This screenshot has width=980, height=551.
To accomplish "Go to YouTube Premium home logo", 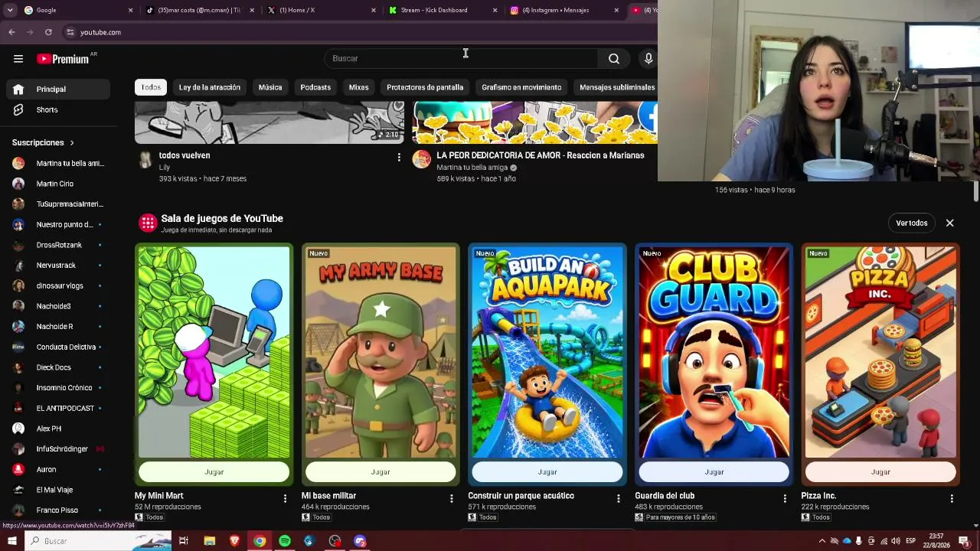I will 63,59.
